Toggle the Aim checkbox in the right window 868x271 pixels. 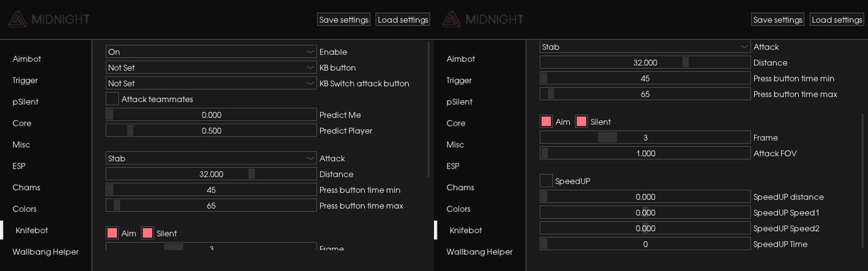pyautogui.click(x=546, y=122)
